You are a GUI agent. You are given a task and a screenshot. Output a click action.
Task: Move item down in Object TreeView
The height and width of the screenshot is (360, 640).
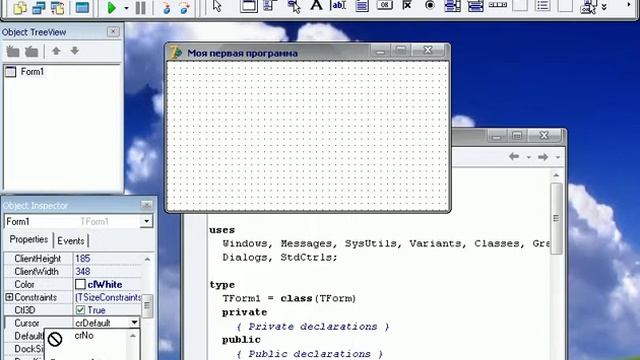pyautogui.click(x=74, y=51)
